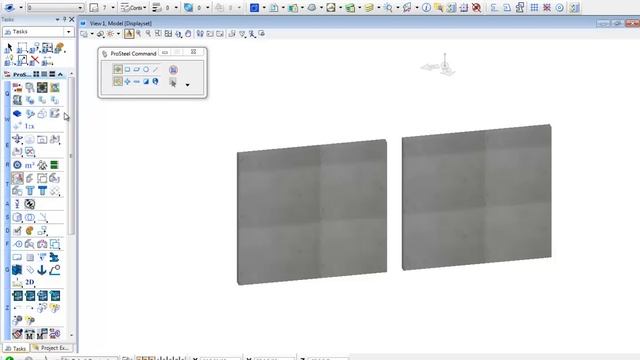Click the Rotate View tool
Viewport: 640px width, 360px height.
[x=178, y=34]
